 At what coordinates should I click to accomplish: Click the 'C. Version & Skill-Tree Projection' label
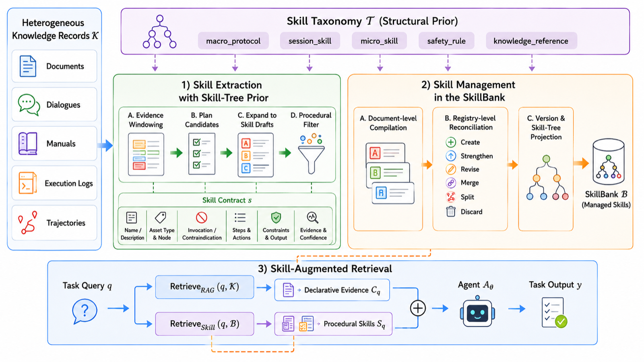[x=546, y=128]
